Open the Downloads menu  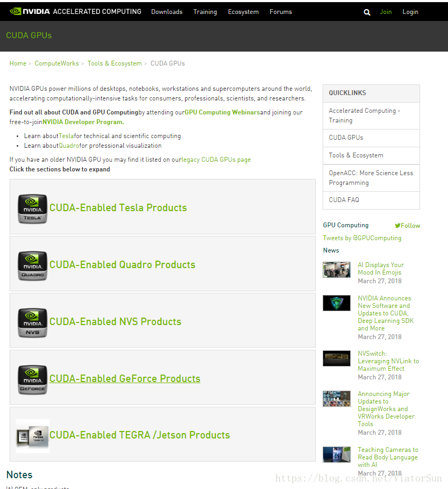point(167,12)
